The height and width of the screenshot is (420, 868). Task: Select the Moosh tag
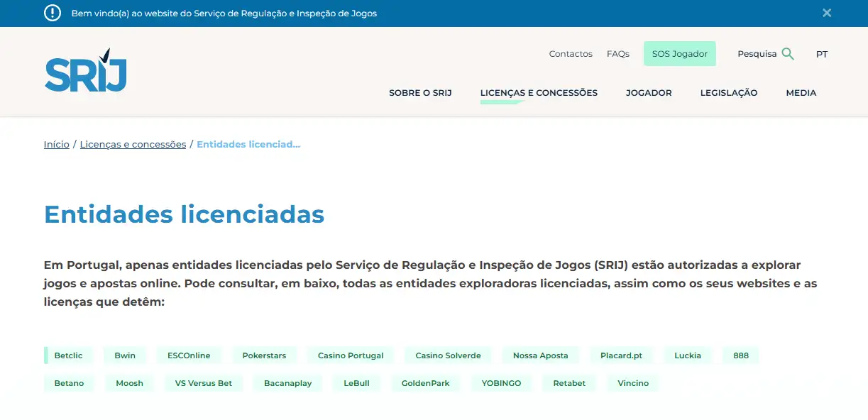click(130, 383)
